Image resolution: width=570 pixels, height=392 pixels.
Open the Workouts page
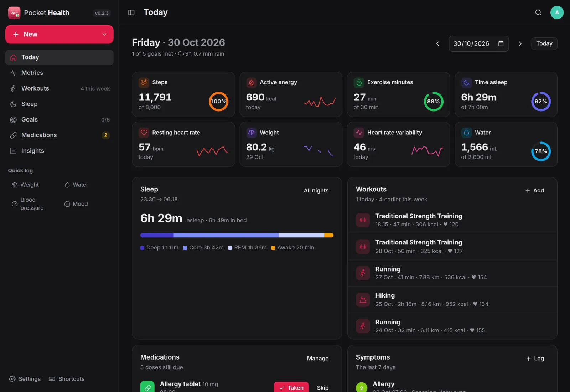pyautogui.click(x=59, y=88)
